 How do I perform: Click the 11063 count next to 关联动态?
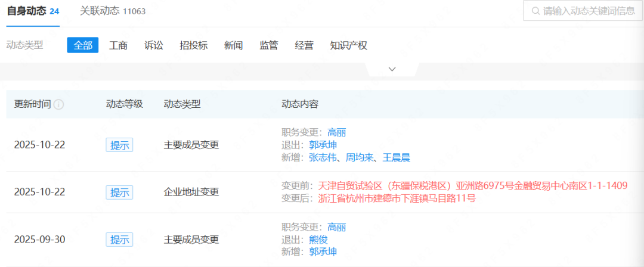pyautogui.click(x=134, y=11)
